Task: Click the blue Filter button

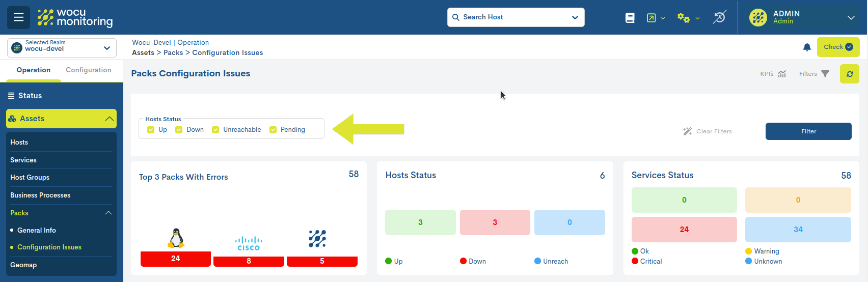Action: (x=808, y=131)
